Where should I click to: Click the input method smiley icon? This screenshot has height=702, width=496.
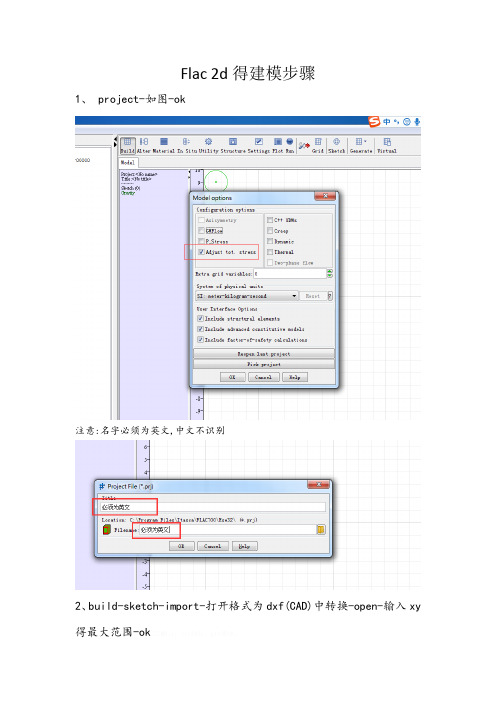(x=406, y=121)
